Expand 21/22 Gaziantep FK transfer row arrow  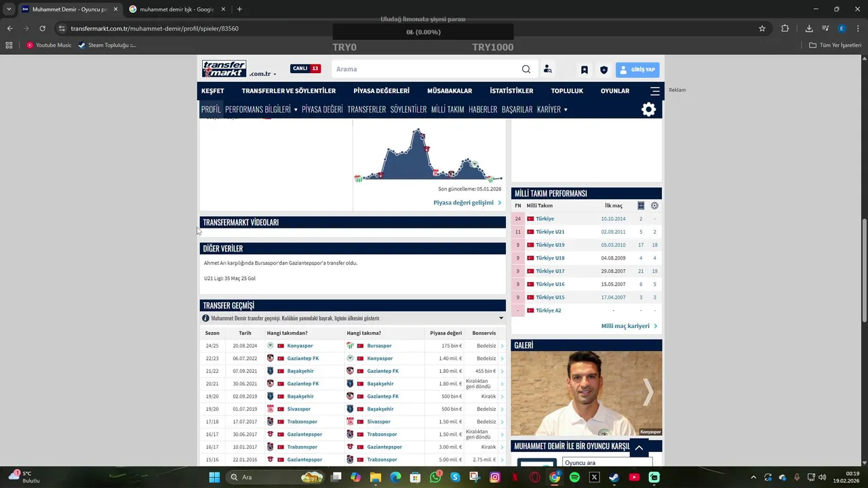coord(502,371)
